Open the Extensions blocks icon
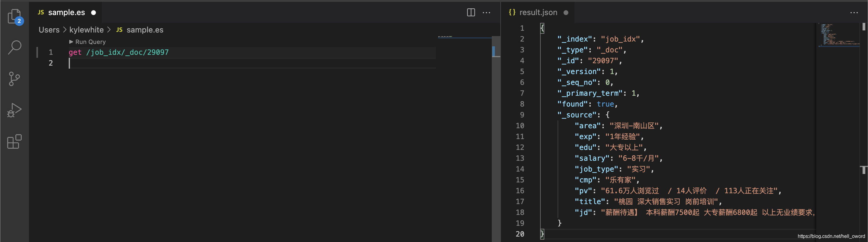868x242 pixels. pos(14,141)
